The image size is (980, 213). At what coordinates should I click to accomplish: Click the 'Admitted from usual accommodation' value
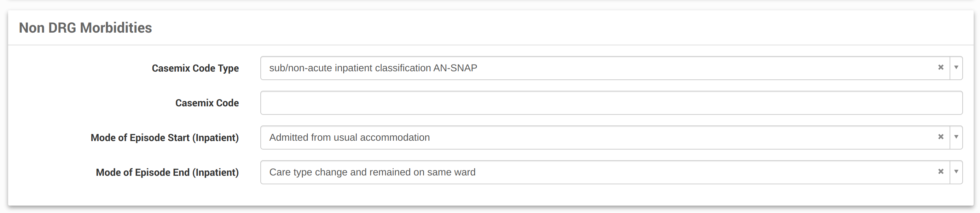(x=349, y=137)
